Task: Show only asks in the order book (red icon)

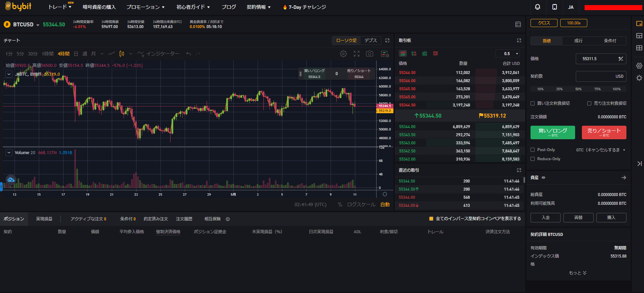Action: click(436, 53)
